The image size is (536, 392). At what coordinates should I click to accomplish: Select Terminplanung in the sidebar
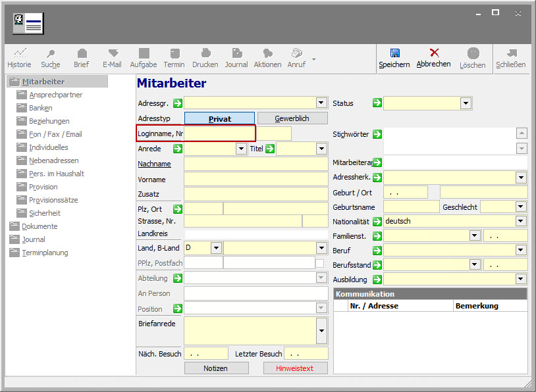pos(45,253)
